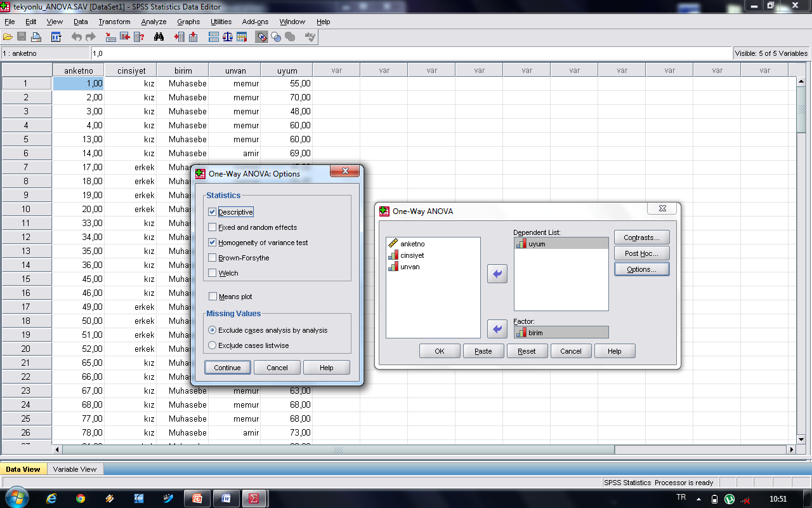Image resolution: width=812 pixels, height=508 pixels.
Task: Select anketno in the variable list
Action: [x=412, y=244]
